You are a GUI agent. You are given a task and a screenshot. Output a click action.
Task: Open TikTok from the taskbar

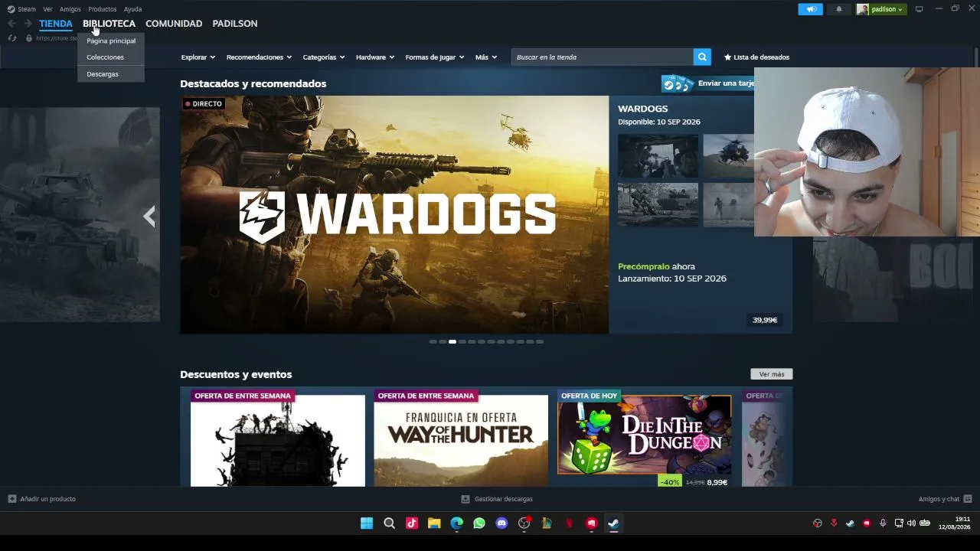click(x=412, y=523)
